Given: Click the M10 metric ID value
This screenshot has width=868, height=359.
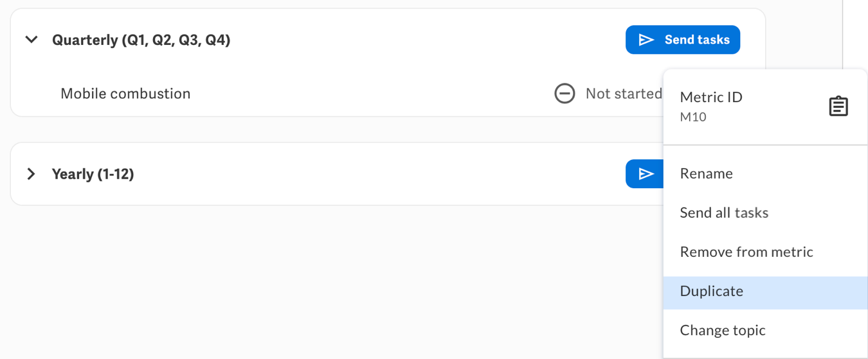Looking at the screenshot, I should [x=693, y=118].
